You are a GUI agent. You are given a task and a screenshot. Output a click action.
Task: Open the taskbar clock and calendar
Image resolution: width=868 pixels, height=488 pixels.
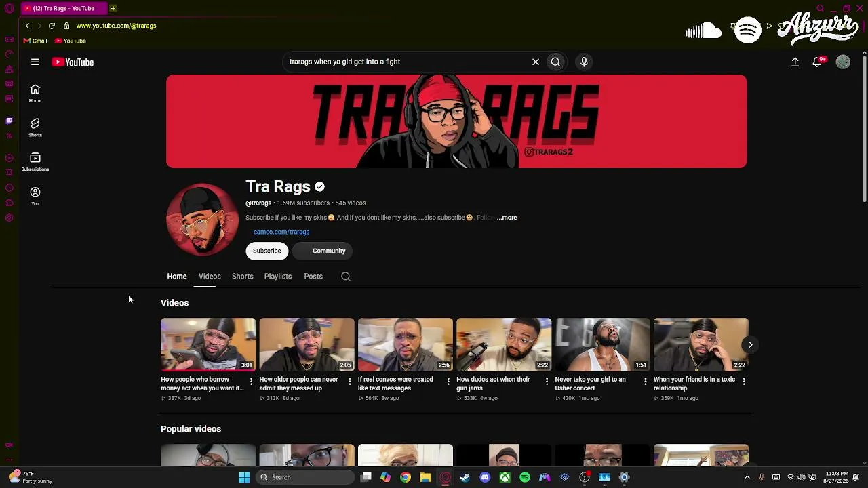(x=837, y=477)
